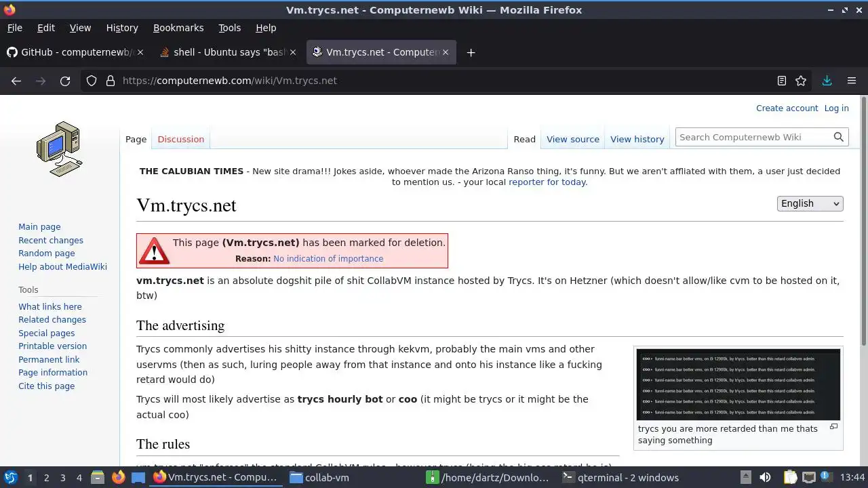Switch to the GitHub computernewb tab
The width and height of the screenshot is (868, 488).
(x=75, y=52)
